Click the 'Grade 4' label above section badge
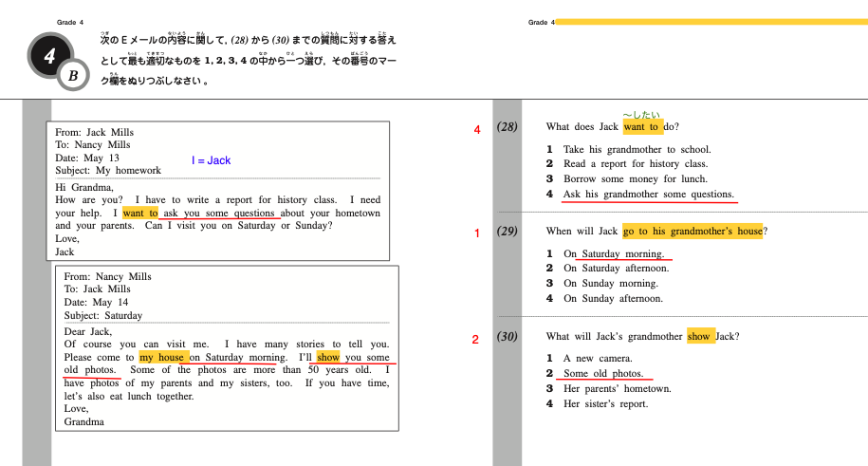 point(70,23)
